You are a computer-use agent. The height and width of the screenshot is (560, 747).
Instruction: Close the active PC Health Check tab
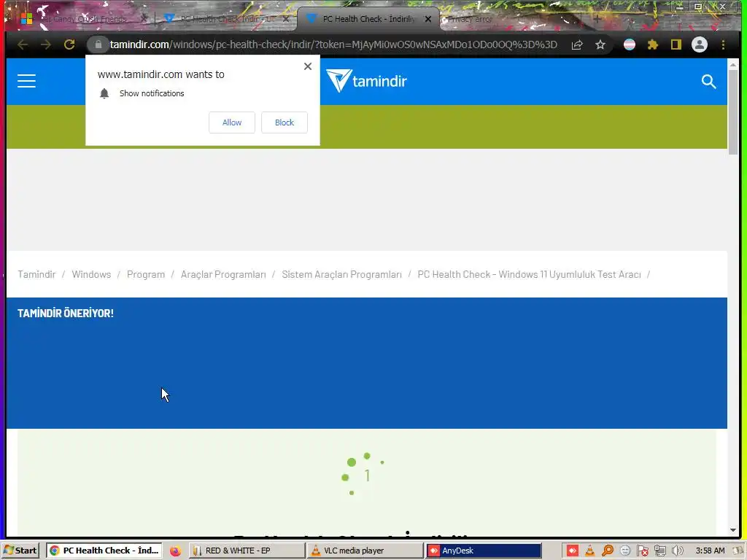(427, 19)
